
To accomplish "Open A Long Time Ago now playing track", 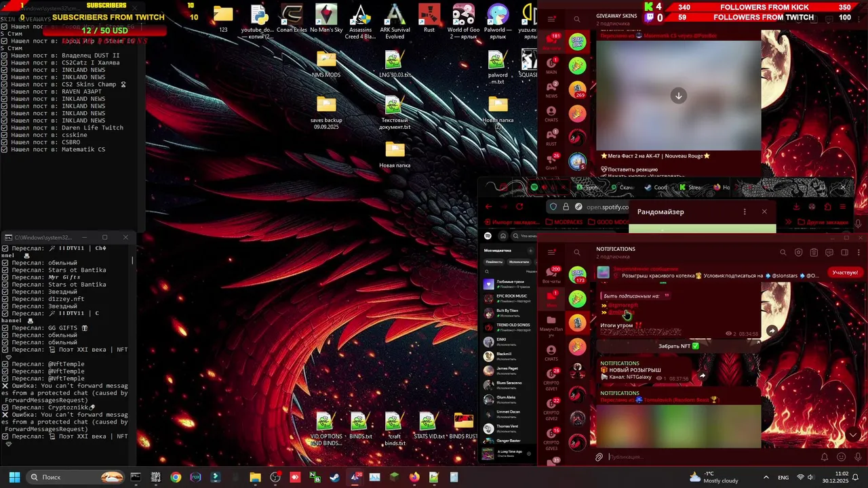I will (509, 453).
